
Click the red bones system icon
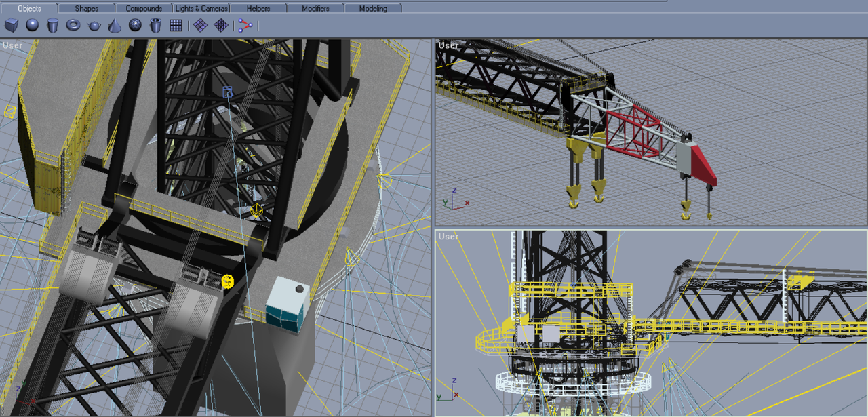[x=245, y=26]
